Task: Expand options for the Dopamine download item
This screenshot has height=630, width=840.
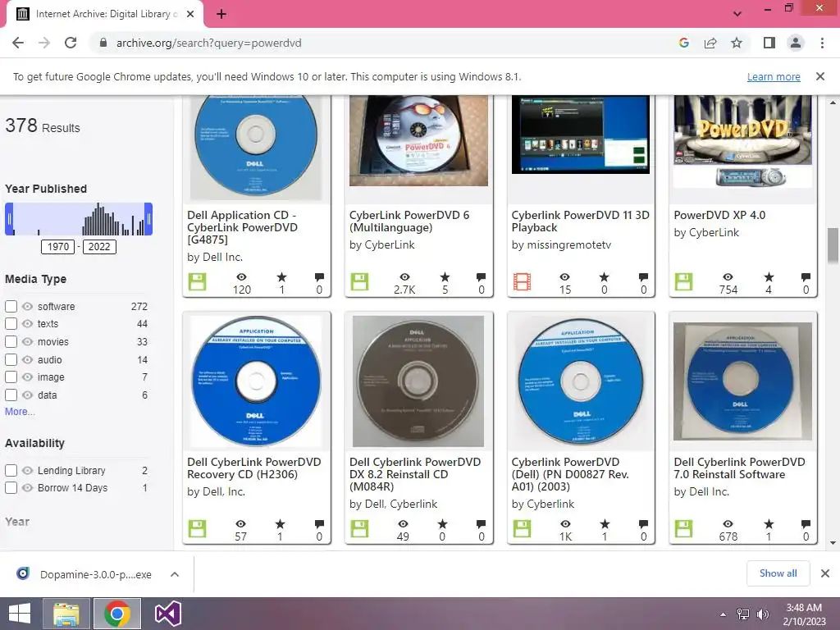Action: (x=174, y=574)
